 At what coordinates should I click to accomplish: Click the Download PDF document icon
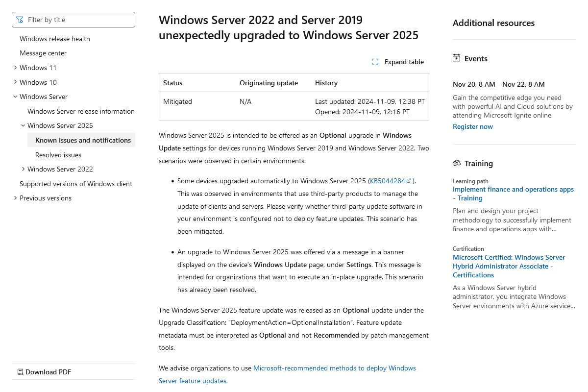click(20, 372)
